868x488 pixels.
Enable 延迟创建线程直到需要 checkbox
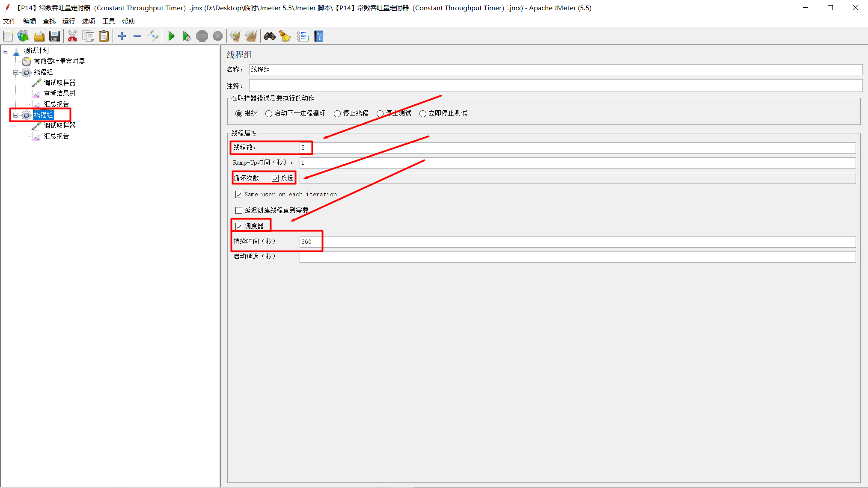(x=239, y=210)
